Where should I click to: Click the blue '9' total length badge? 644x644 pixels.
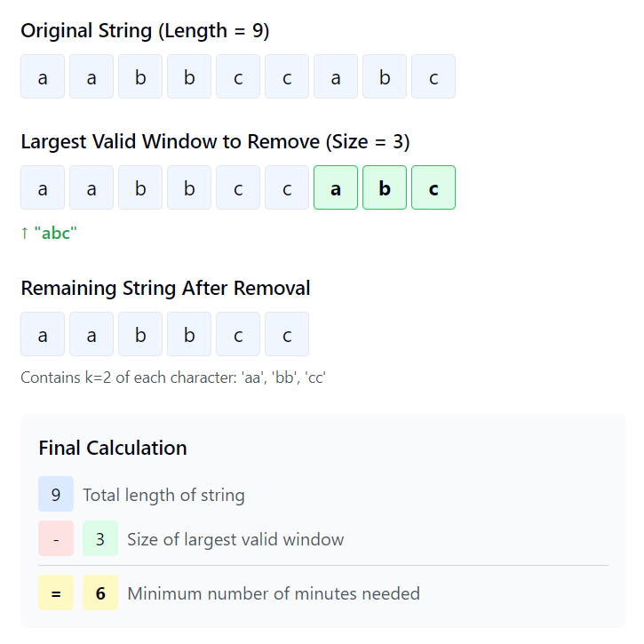coord(56,495)
